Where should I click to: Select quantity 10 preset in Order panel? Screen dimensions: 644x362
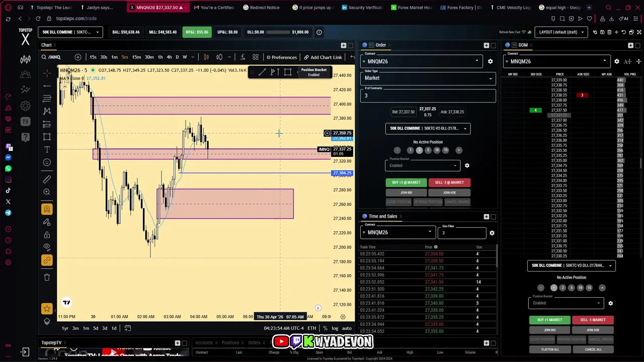[x=437, y=150]
